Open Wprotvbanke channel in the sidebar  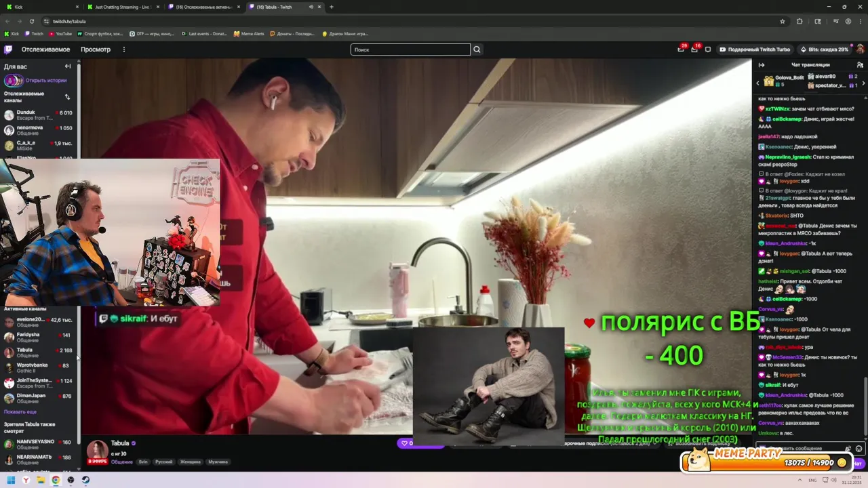pyautogui.click(x=39, y=368)
